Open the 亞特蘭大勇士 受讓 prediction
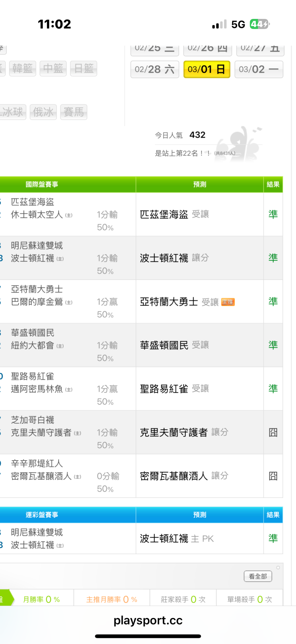 [x=179, y=302]
